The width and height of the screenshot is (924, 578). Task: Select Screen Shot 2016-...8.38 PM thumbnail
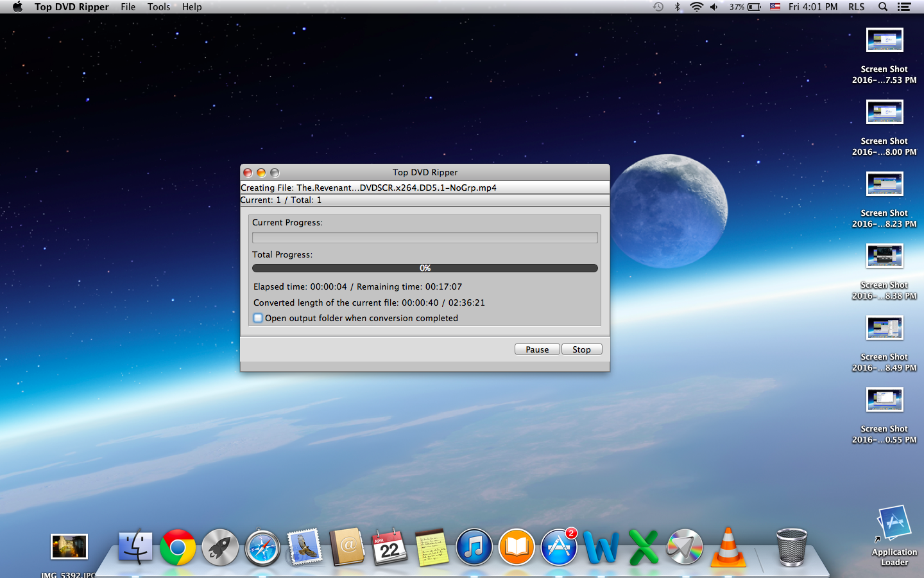coord(884,256)
